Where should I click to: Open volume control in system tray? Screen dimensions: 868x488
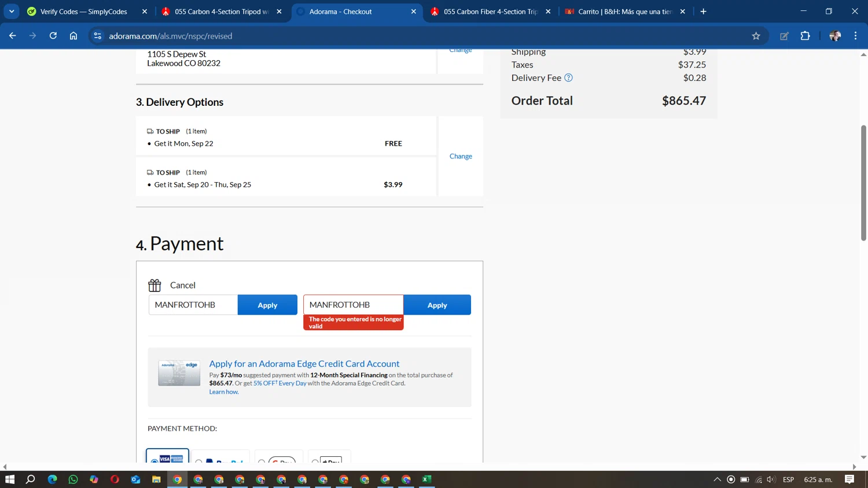click(x=771, y=479)
